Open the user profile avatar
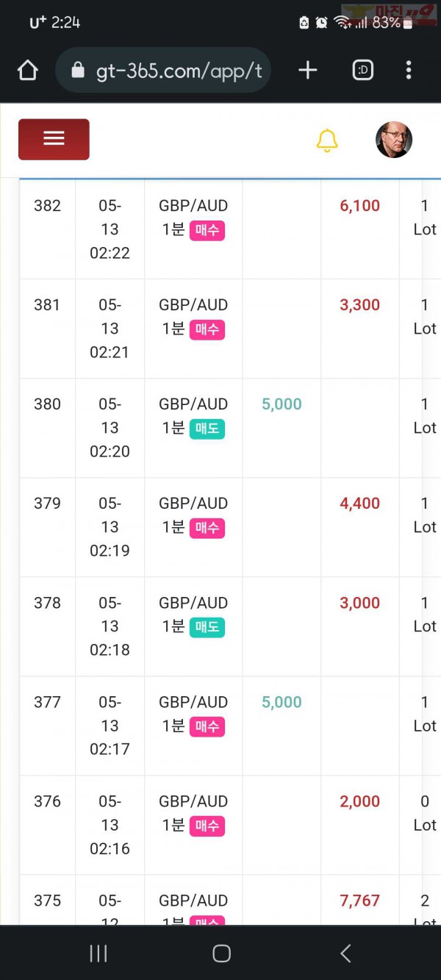This screenshot has width=441, height=980. click(394, 139)
